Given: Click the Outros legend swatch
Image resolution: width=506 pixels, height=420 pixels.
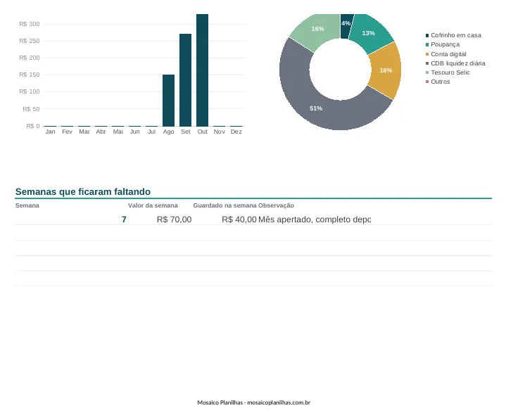Looking at the screenshot, I should [427, 82].
